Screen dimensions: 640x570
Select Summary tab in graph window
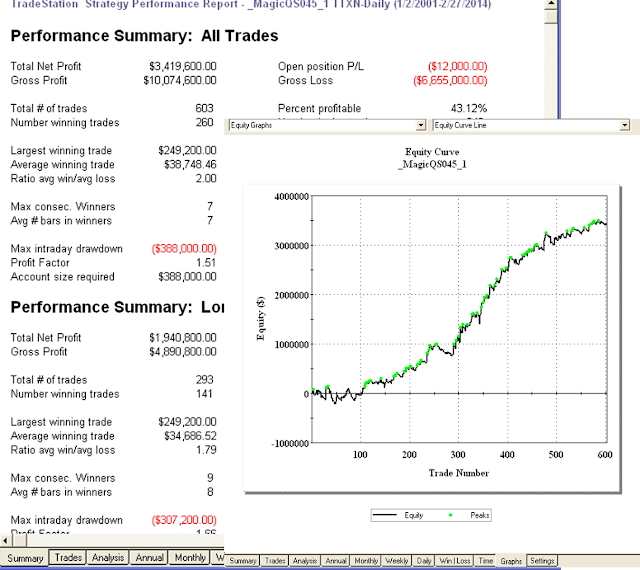[242, 561]
